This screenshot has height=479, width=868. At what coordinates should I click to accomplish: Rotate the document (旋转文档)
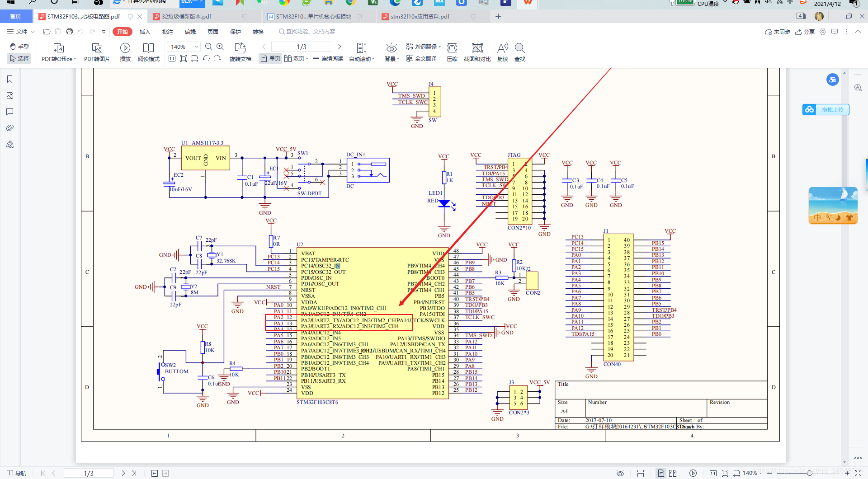[x=241, y=52]
